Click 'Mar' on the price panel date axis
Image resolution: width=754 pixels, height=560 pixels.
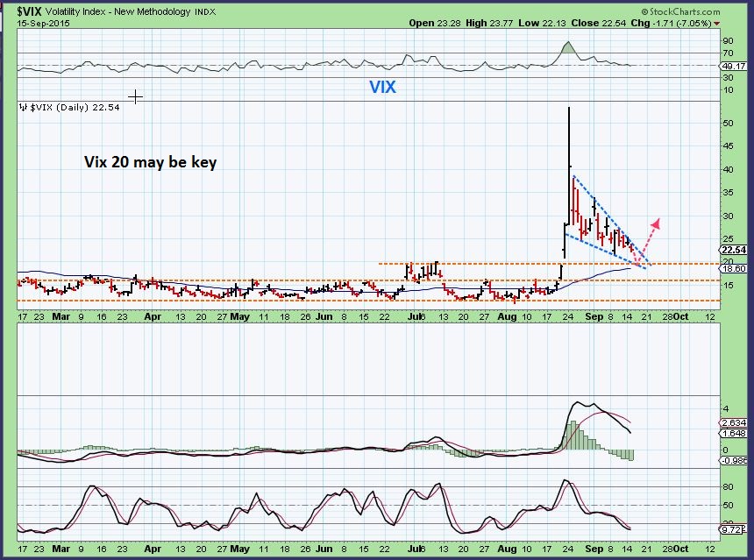(x=60, y=316)
